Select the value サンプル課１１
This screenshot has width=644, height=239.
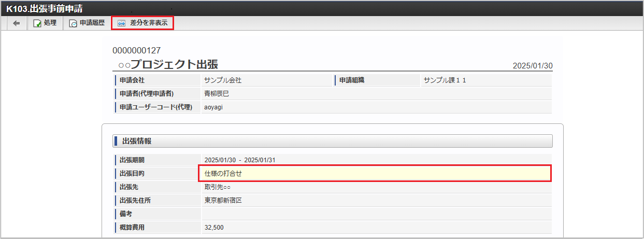[x=445, y=80]
